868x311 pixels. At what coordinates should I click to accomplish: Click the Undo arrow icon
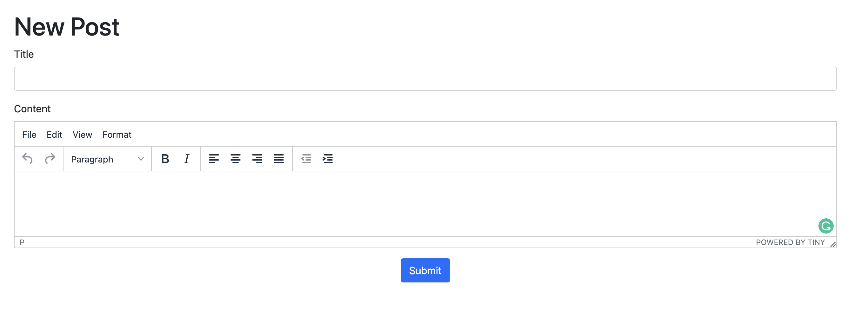(x=27, y=159)
